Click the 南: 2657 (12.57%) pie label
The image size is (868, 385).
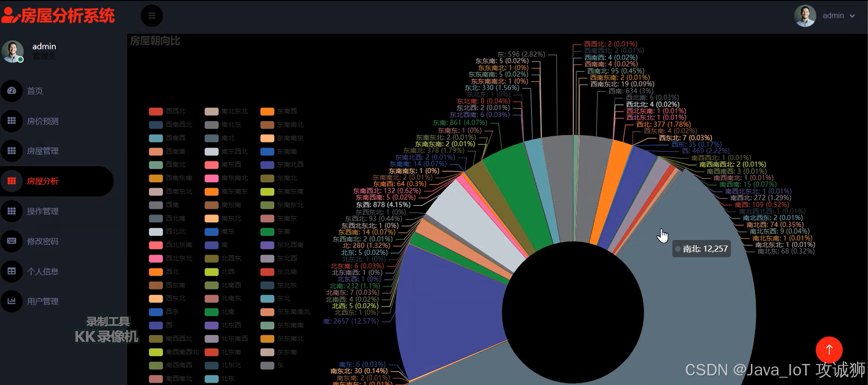click(351, 321)
